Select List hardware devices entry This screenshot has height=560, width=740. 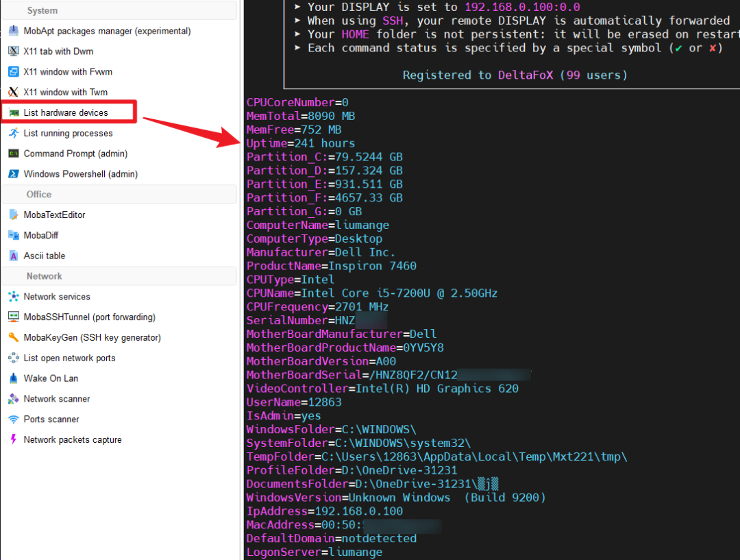point(66,113)
